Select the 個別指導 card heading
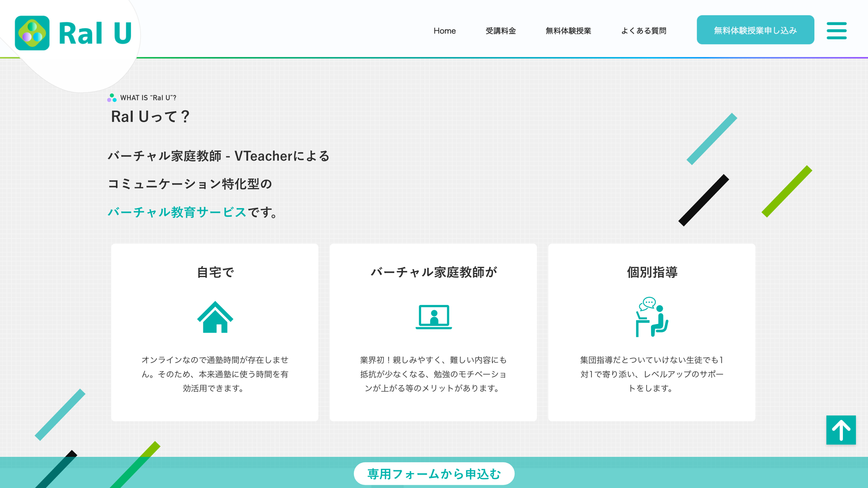Screen dimensions: 868x488 pos(652,272)
